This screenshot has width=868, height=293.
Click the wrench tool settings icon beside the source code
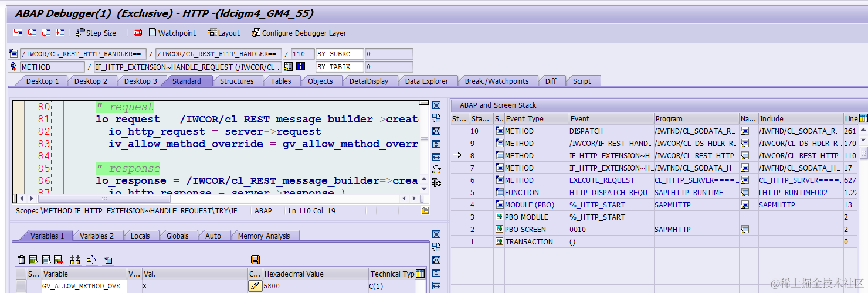tap(436, 183)
